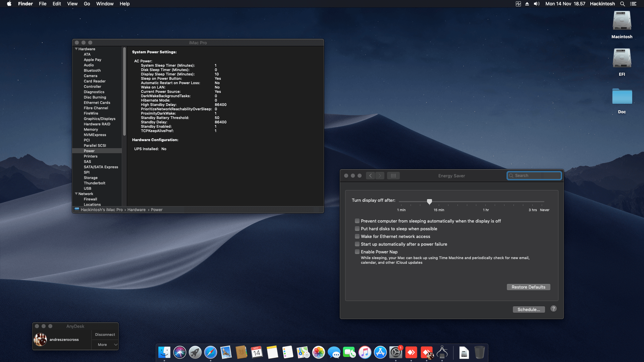
Task: Open the plain AnyDesk dock icon
Action: (411, 352)
